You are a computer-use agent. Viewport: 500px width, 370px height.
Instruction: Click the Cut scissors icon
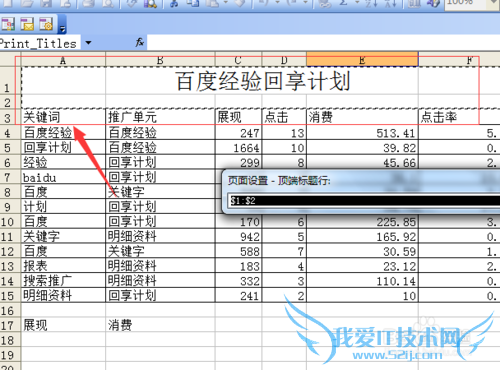point(174,3)
